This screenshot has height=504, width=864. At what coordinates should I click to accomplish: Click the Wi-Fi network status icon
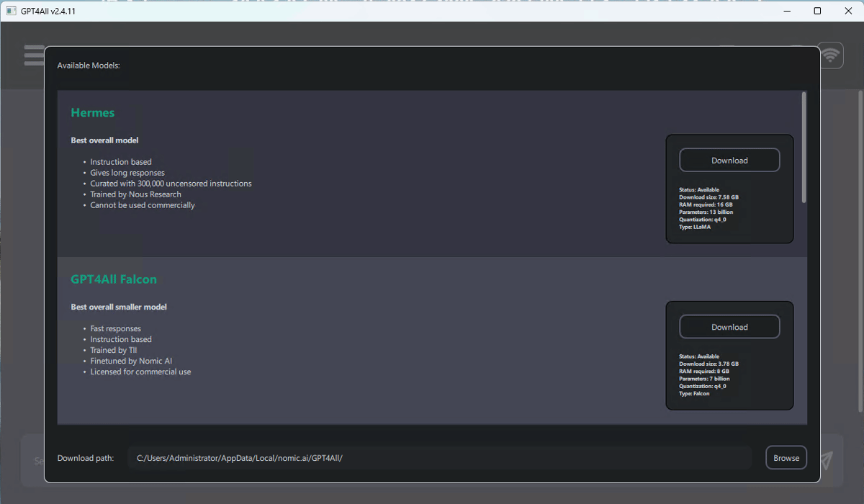click(830, 55)
